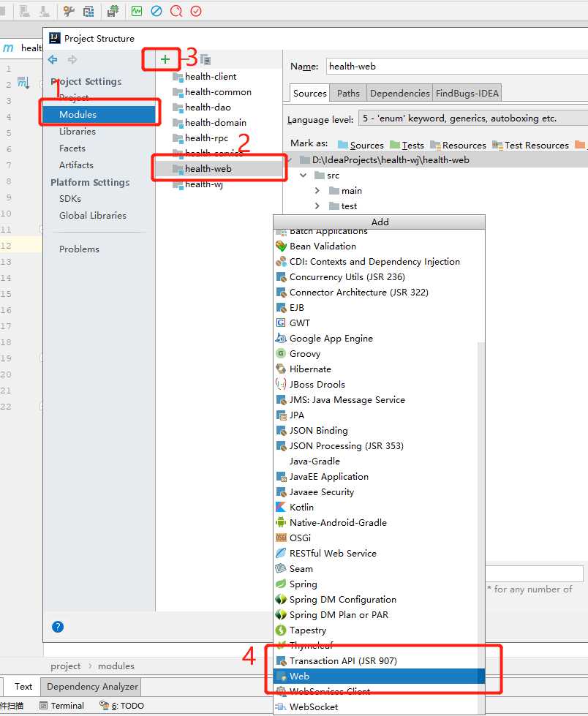Mark folder as Test Resources
This screenshot has width=588, height=716.
(x=530, y=146)
